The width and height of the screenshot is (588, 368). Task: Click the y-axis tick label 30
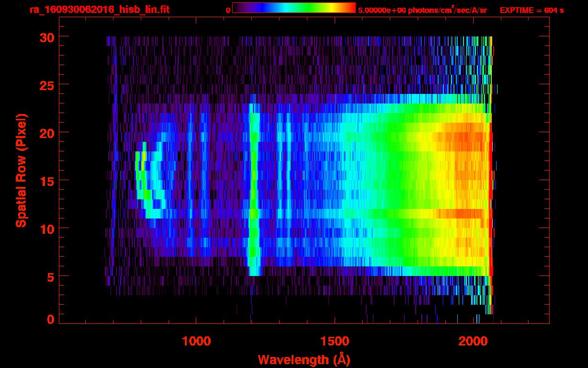46,37
